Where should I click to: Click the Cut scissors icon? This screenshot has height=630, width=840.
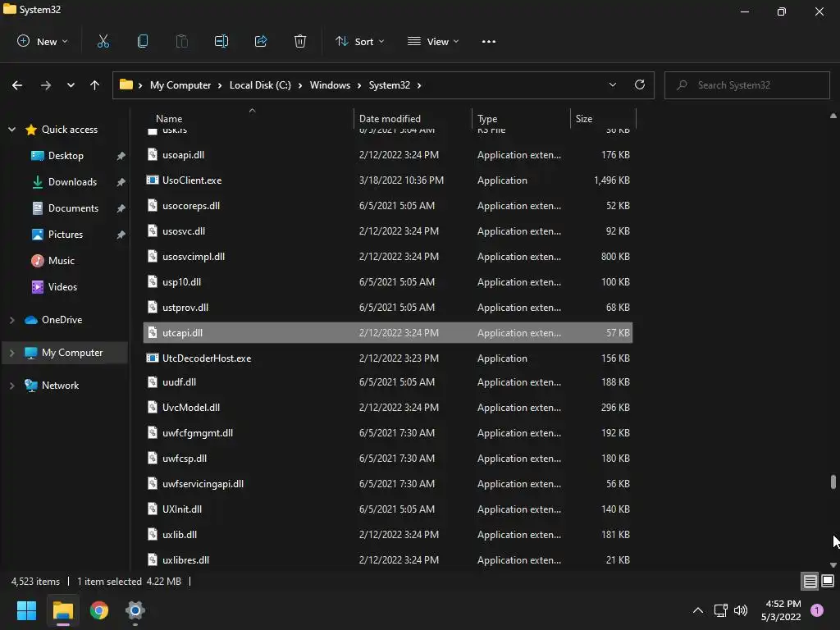point(103,41)
